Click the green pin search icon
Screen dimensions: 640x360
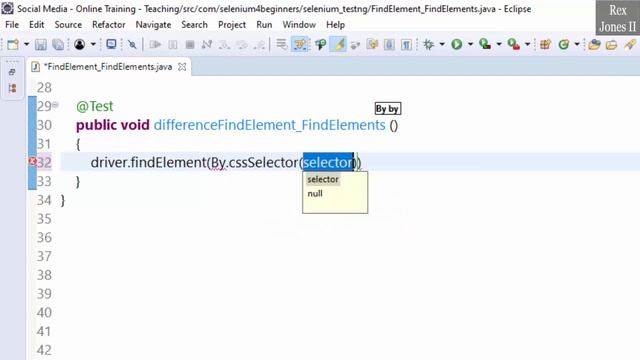click(x=320, y=44)
